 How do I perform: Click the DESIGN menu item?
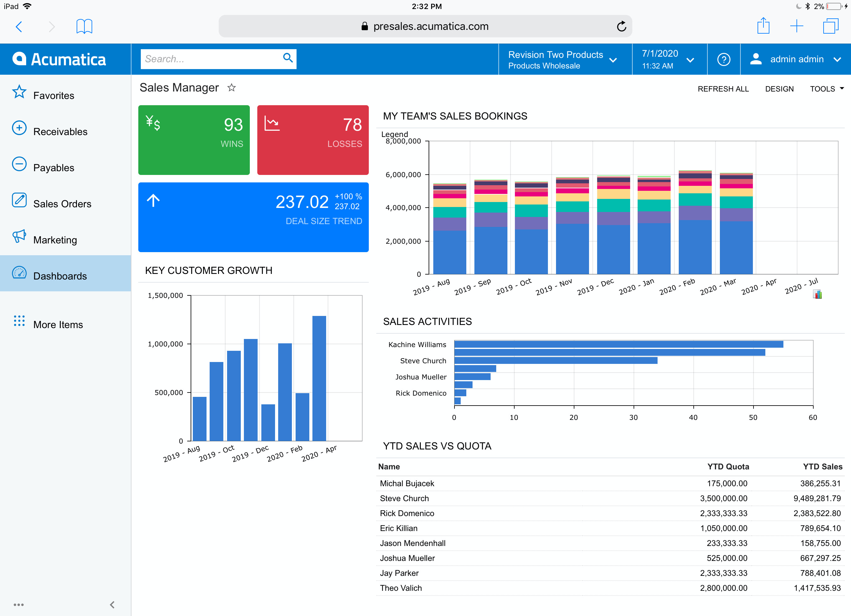pyautogui.click(x=779, y=89)
